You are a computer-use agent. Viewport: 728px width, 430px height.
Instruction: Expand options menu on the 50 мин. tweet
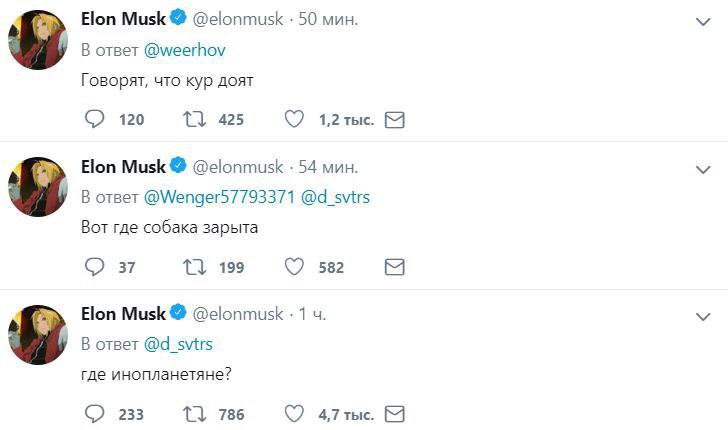tap(703, 21)
